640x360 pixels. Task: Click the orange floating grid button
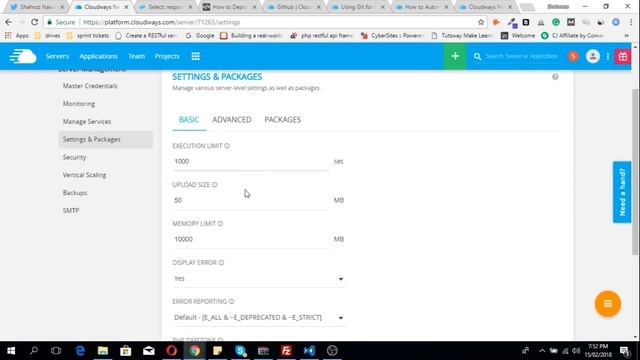point(608,304)
